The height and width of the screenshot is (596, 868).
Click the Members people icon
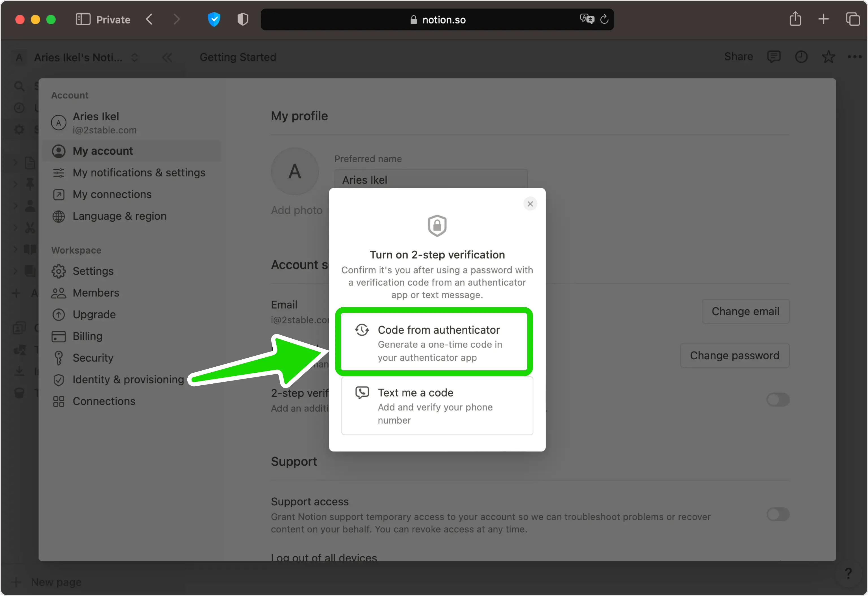coord(59,293)
